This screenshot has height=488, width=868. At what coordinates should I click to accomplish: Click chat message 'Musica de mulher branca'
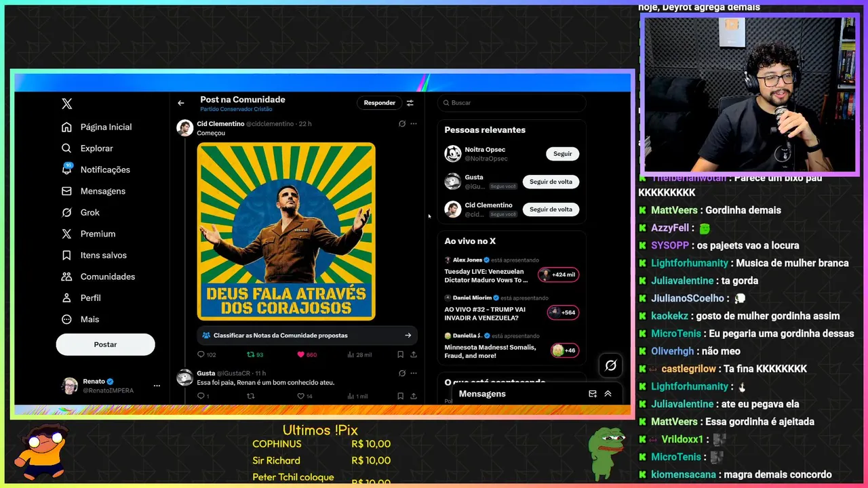coord(792,263)
